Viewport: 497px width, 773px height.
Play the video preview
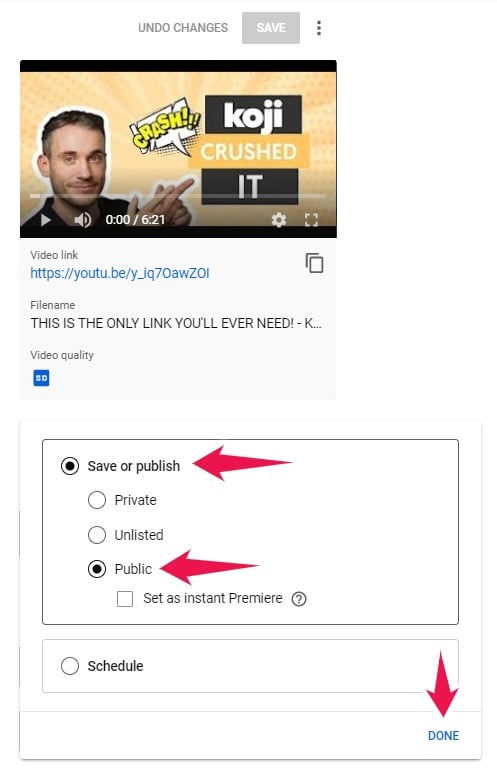coord(46,220)
